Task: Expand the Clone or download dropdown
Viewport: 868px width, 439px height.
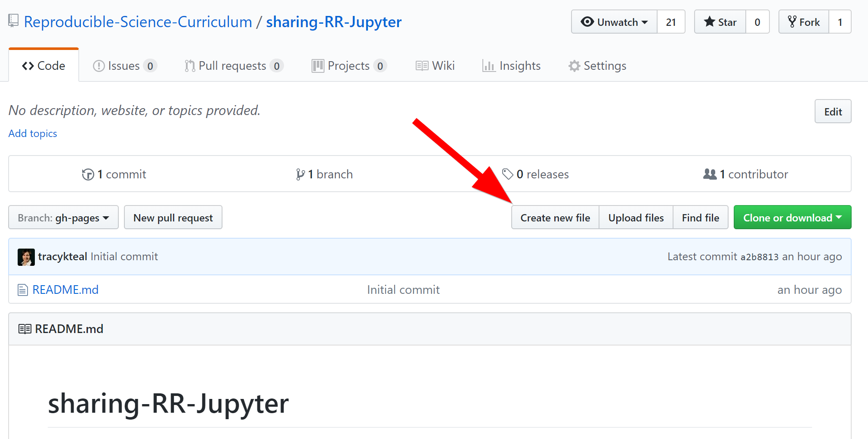Action: (x=792, y=218)
